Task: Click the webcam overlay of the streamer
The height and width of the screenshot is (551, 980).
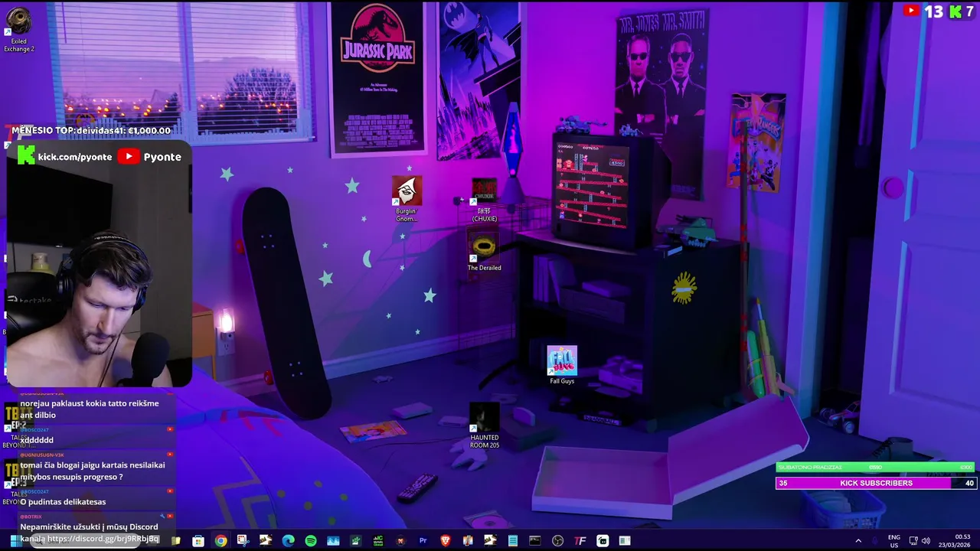Action: (x=99, y=264)
